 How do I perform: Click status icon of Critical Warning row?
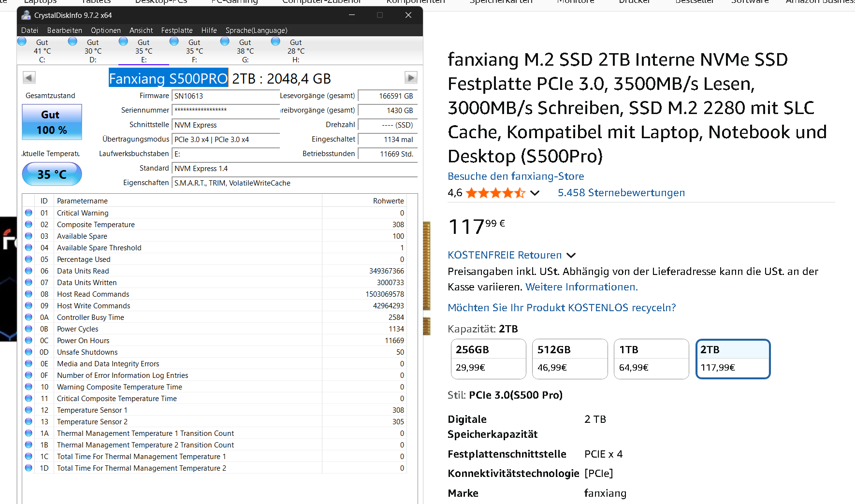pyautogui.click(x=29, y=213)
